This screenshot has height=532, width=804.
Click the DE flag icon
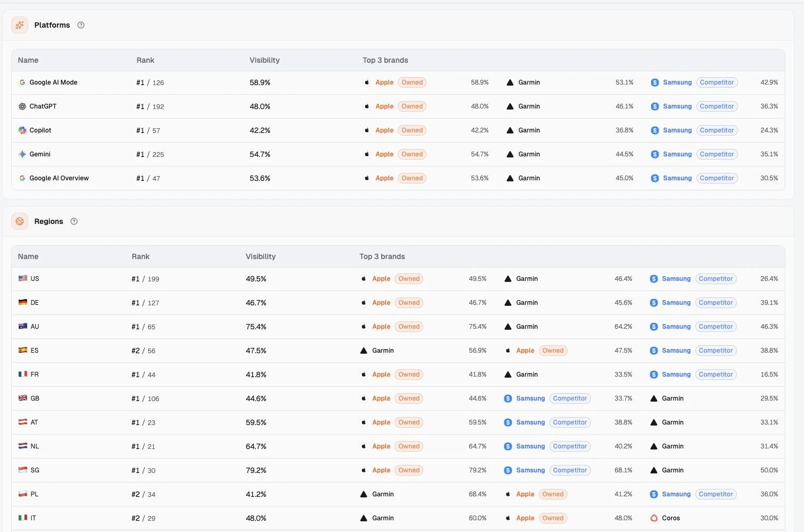click(x=23, y=302)
